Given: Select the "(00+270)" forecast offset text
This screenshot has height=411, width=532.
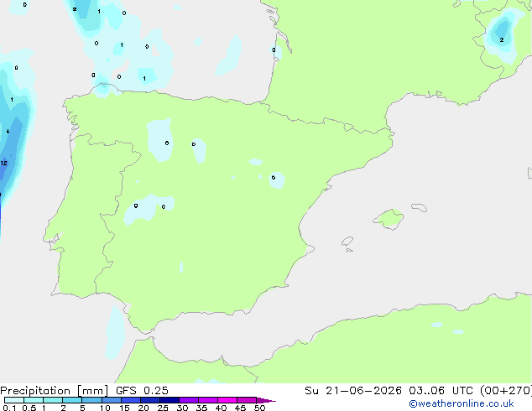Looking at the screenshot, I should click(x=506, y=391).
